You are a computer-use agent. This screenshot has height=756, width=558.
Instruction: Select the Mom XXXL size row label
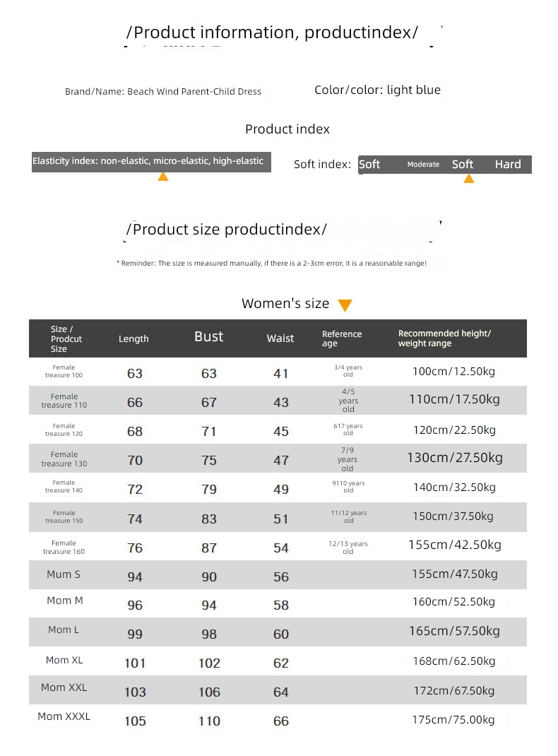point(64,716)
